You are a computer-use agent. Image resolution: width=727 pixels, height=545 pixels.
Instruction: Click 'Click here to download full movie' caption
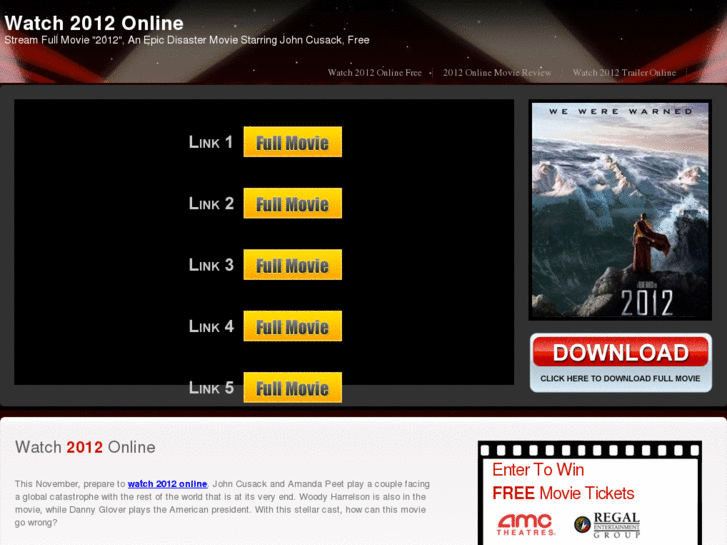(x=620, y=378)
